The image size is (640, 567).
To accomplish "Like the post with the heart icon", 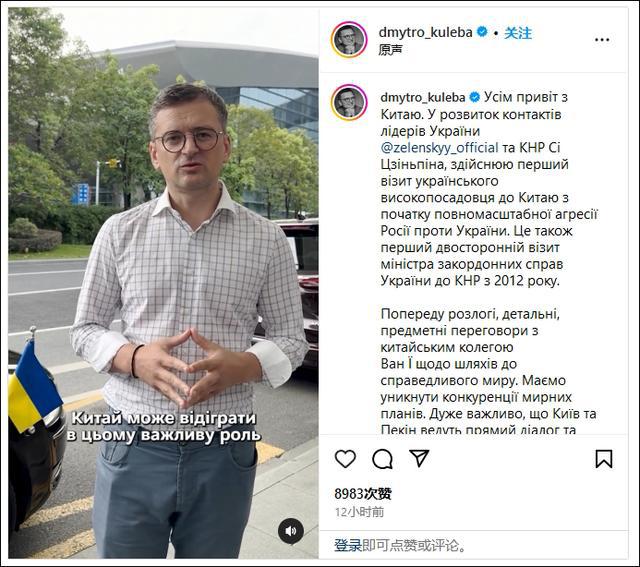I will pyautogui.click(x=345, y=459).
